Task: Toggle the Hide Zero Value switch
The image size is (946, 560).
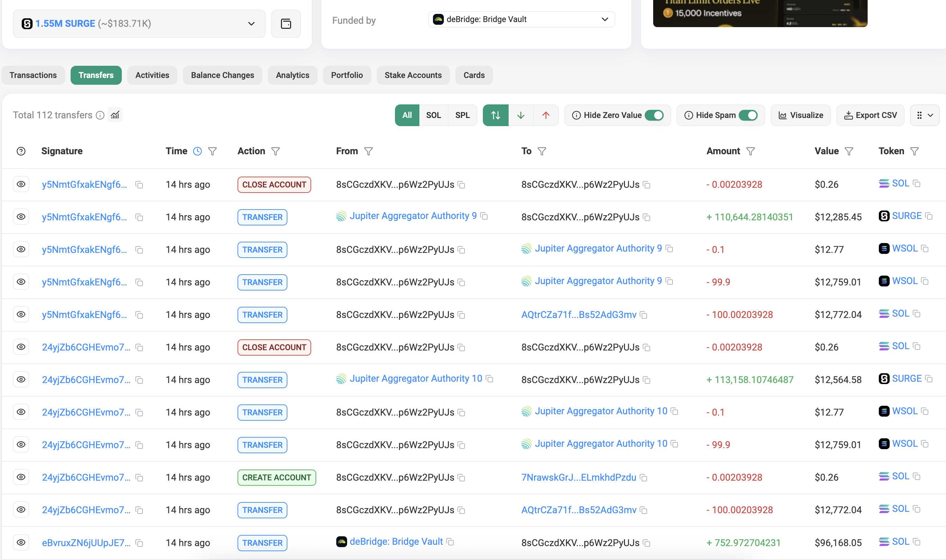Action: (x=654, y=116)
